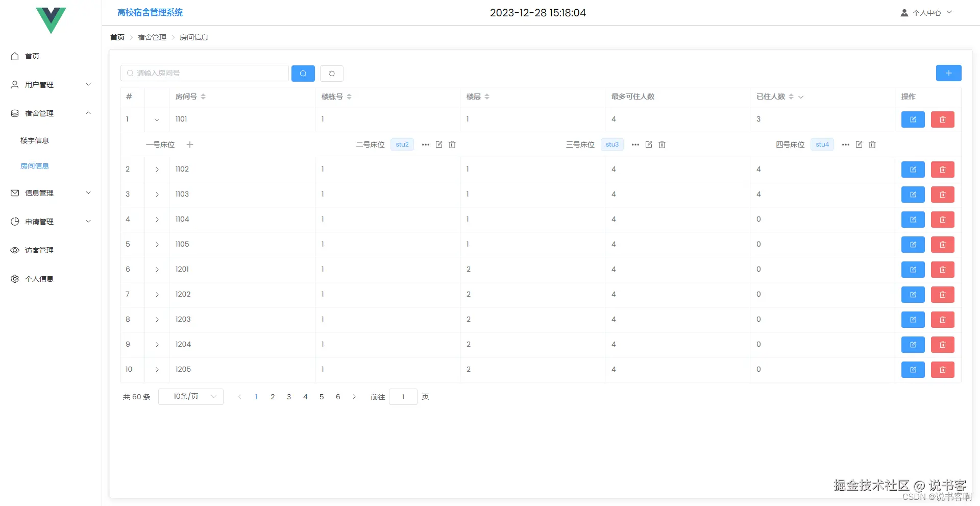This screenshot has width=980, height=506.
Task: Go to pagination page 2
Action: click(273, 397)
